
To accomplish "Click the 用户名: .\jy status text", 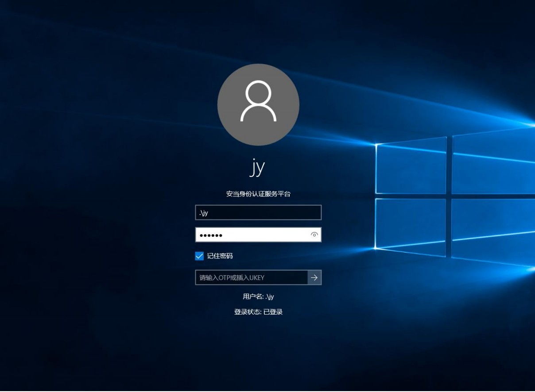I will (258, 296).
